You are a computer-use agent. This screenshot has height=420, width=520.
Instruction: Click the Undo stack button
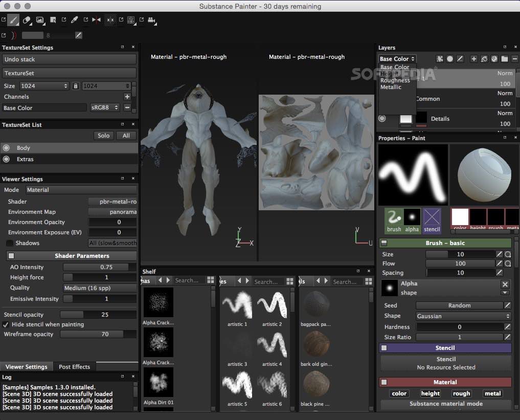coord(70,59)
